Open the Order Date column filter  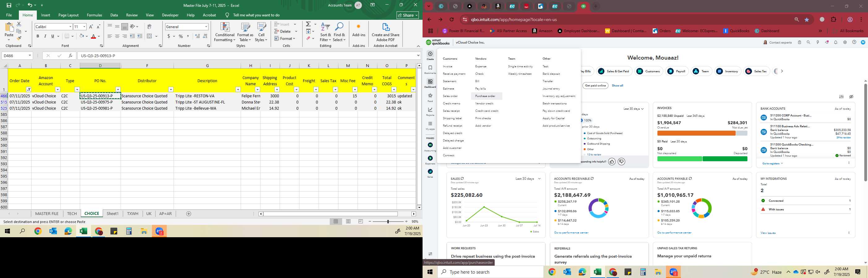[29, 90]
